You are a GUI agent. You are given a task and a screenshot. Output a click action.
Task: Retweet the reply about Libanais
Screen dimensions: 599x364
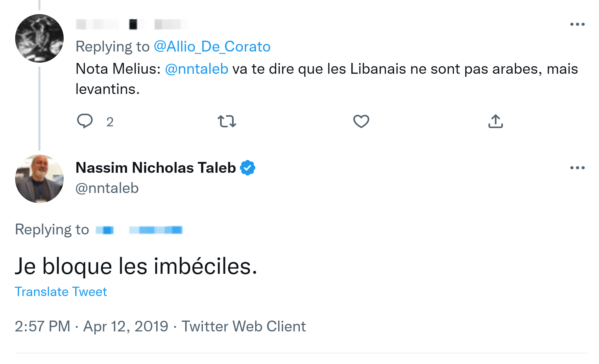click(x=227, y=121)
